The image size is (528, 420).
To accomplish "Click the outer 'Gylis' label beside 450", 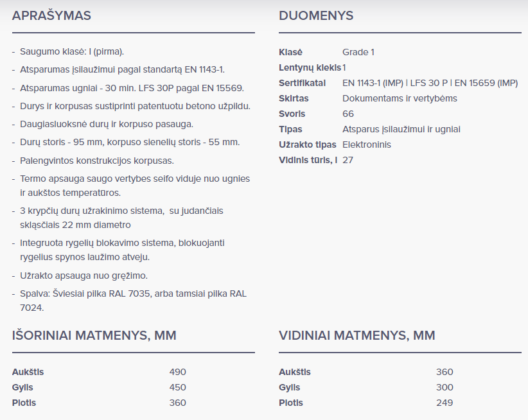I will click(x=22, y=388).
